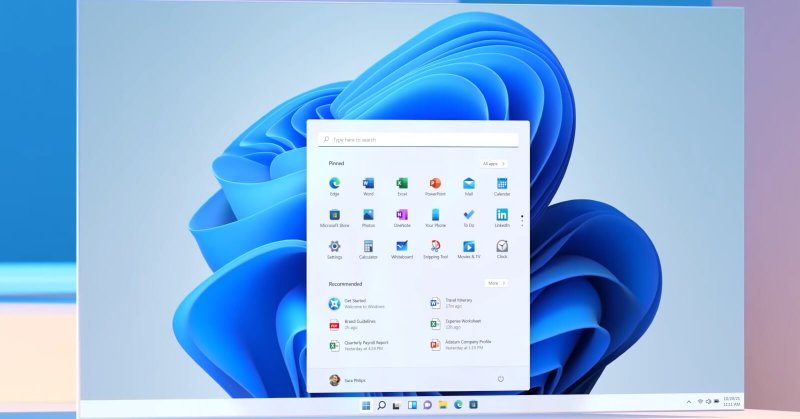Go to next pinned page via dots

click(522, 221)
